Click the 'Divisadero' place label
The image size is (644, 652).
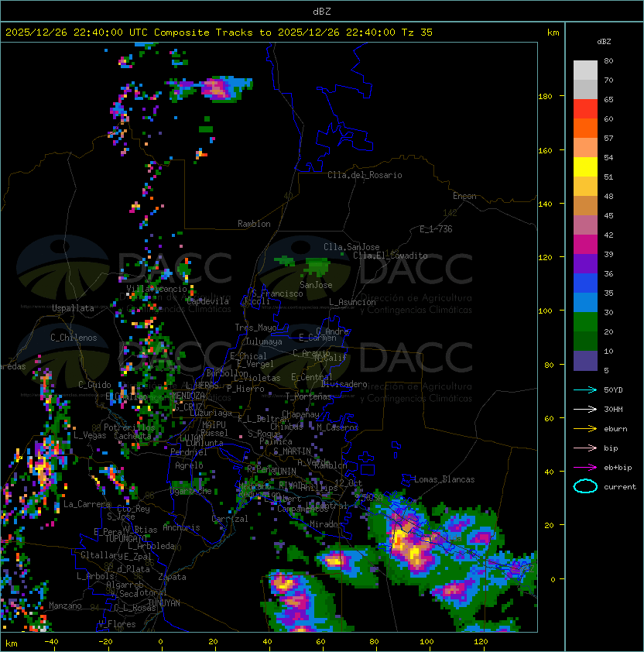tap(344, 384)
